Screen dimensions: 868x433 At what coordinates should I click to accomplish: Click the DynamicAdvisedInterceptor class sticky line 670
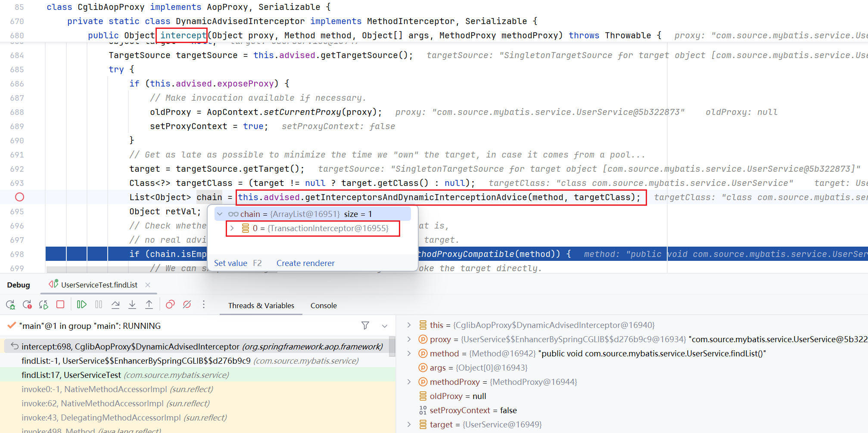[x=302, y=21]
